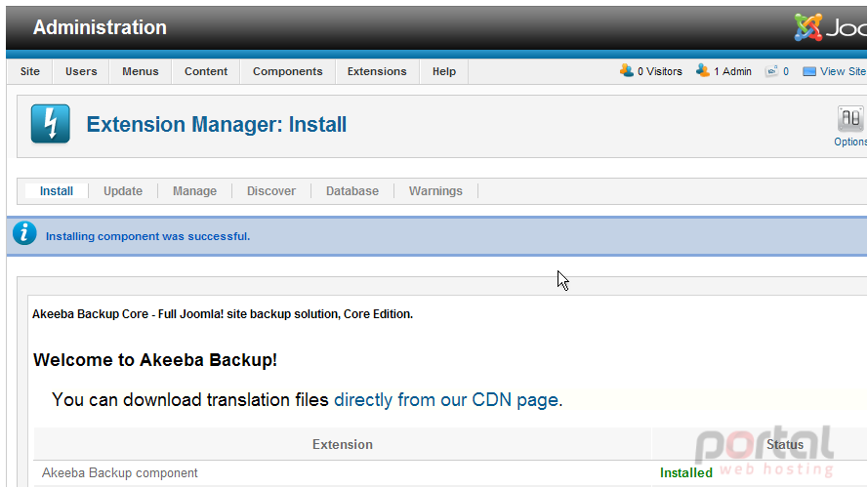Screen dimensions: 868x488
Task: Open the Options toolbar icon
Action: point(850,118)
